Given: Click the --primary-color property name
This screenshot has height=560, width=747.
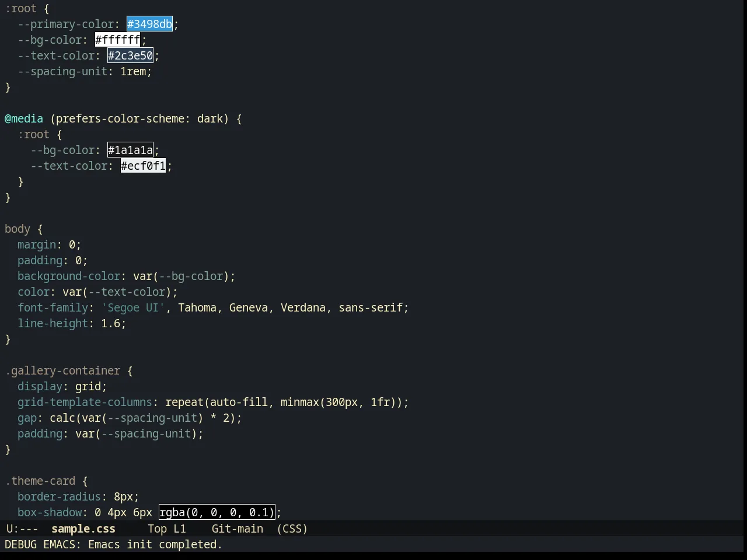Looking at the screenshot, I should click(65, 24).
